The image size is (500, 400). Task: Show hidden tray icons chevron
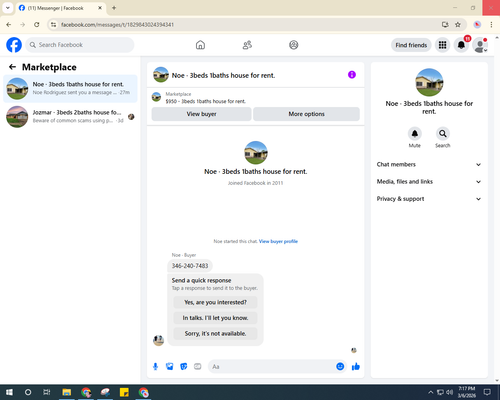click(x=431, y=392)
